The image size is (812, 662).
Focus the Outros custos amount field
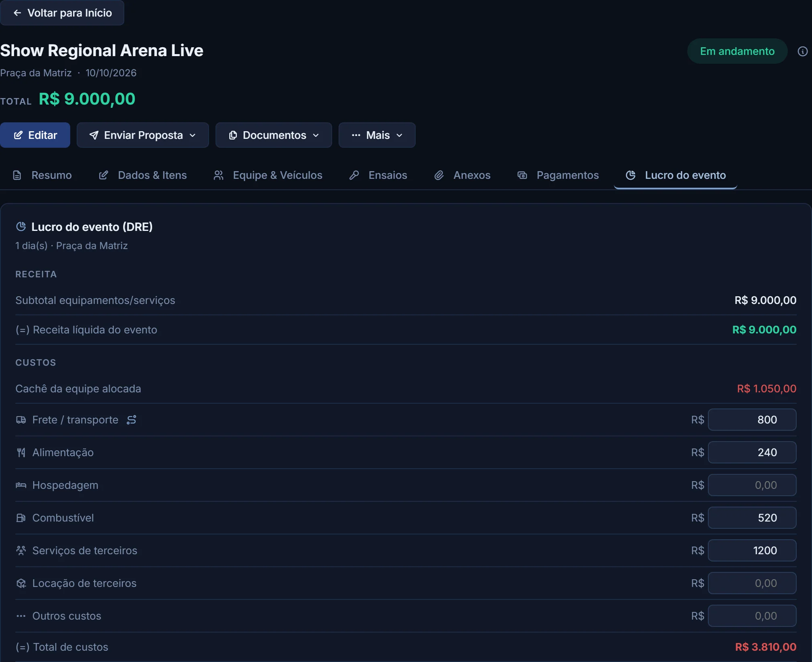pos(752,616)
